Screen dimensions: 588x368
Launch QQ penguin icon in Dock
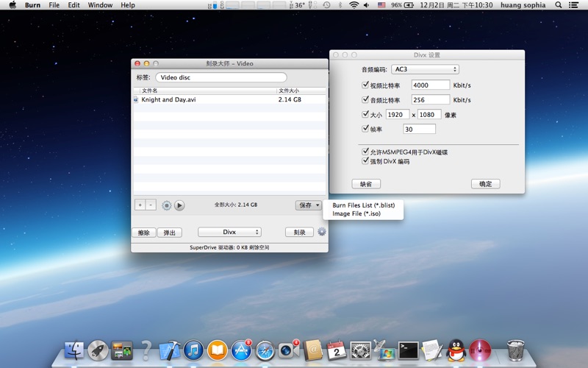click(456, 350)
